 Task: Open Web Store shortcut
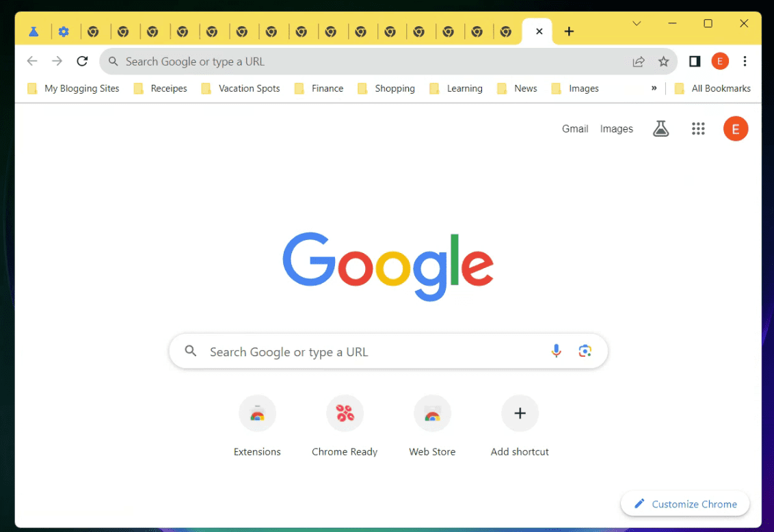(432, 427)
